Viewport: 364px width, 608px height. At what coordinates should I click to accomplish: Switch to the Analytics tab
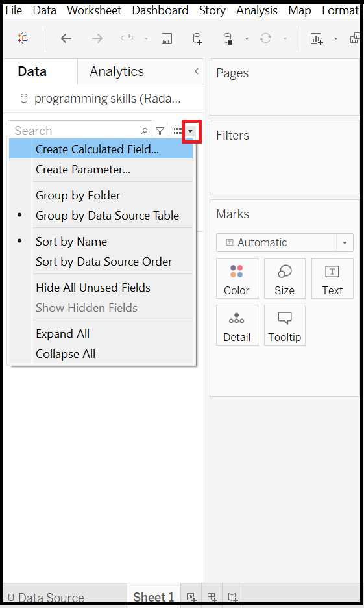(117, 71)
